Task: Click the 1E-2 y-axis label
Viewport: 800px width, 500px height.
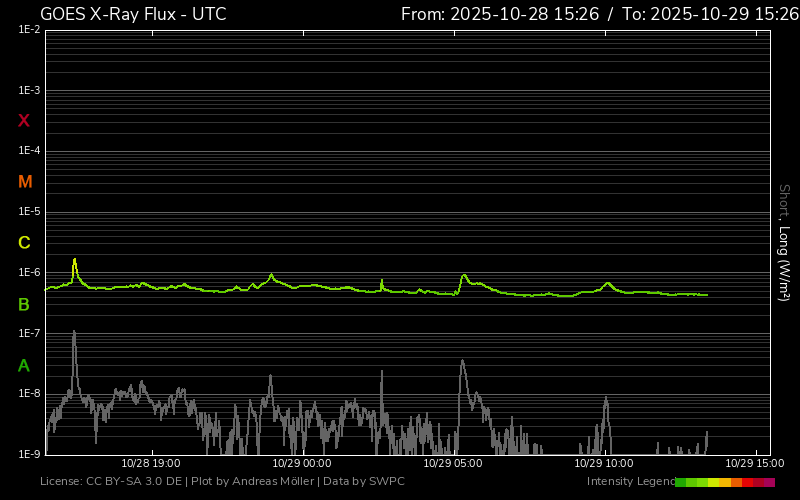Action: 29,30
